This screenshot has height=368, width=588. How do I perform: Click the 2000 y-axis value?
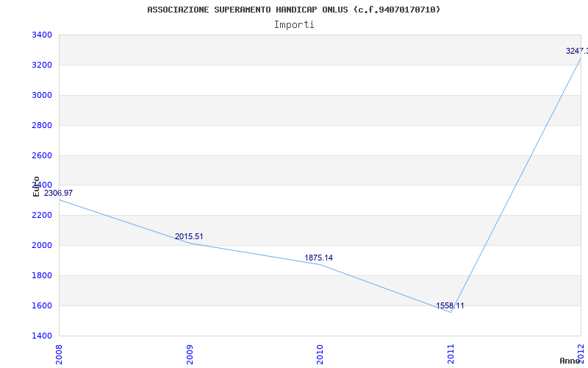pos(42,245)
